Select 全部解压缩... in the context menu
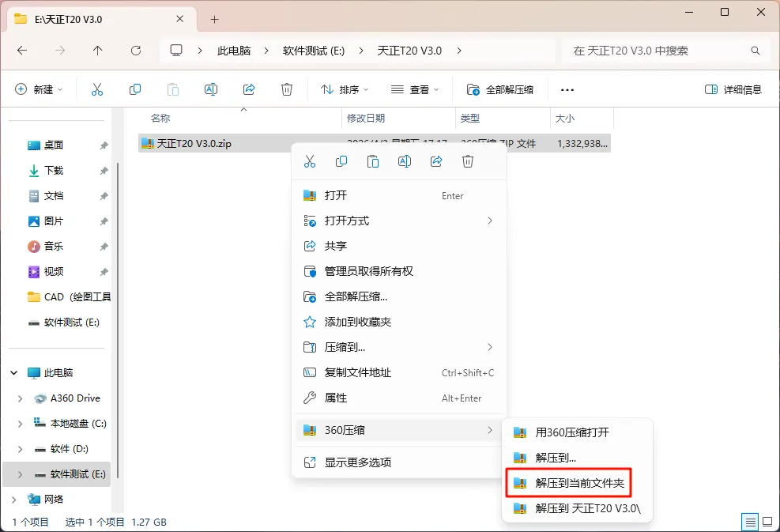Screen dimensions: 780x532 [399, 296]
